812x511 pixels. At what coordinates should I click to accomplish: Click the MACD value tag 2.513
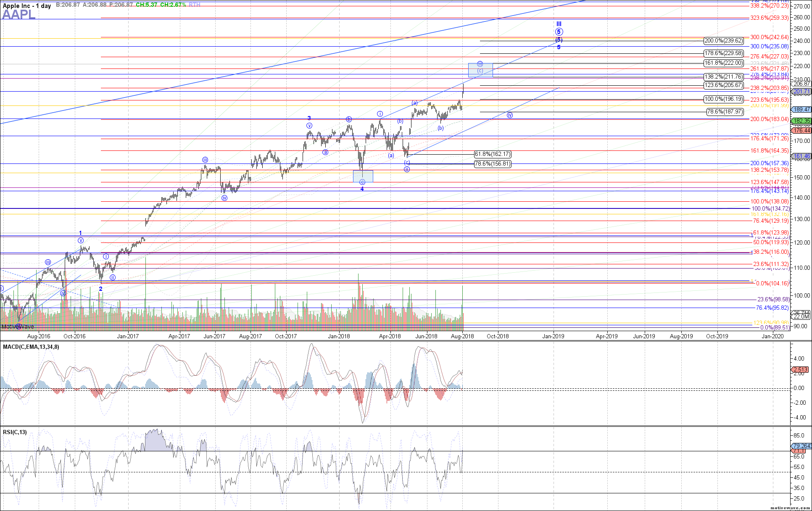[800, 370]
